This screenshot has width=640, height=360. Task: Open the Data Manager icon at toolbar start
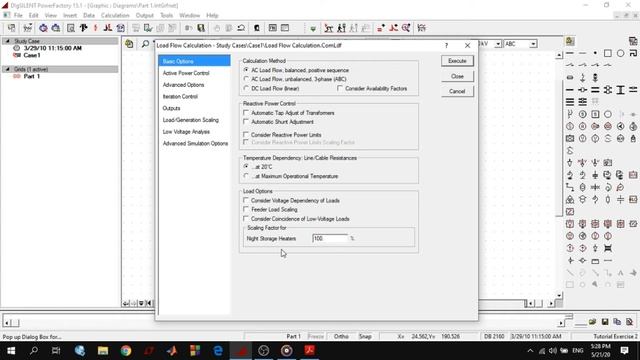pos(11,28)
